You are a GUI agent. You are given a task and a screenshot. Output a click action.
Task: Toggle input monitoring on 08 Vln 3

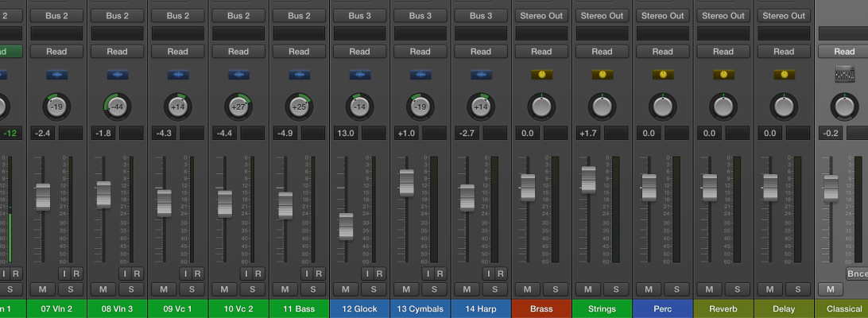(x=126, y=273)
